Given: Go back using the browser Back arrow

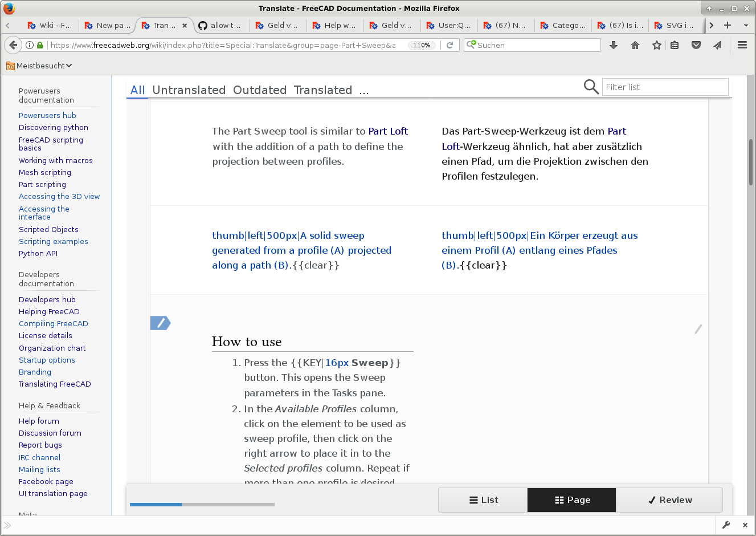Looking at the screenshot, I should 13,45.
